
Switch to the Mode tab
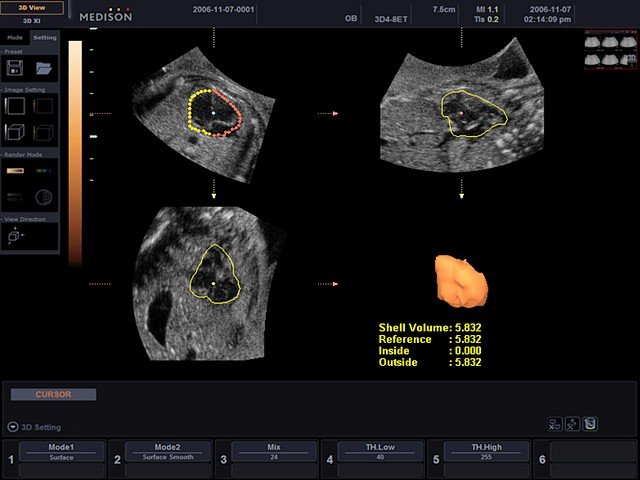(15, 37)
